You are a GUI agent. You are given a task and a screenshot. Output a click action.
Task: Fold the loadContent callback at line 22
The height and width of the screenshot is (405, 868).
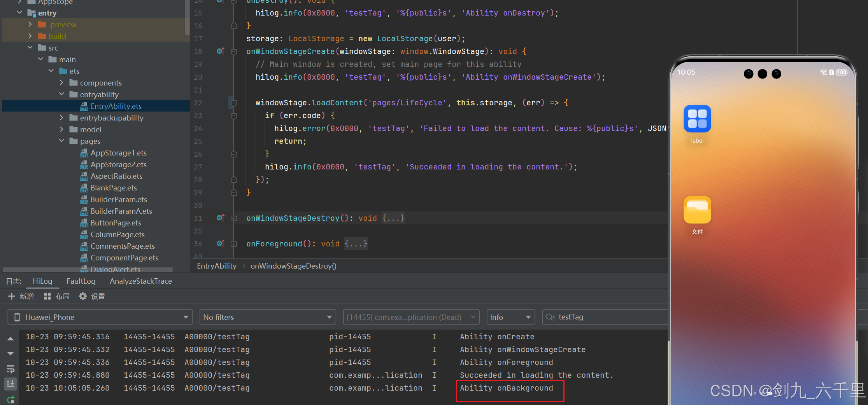[234, 103]
